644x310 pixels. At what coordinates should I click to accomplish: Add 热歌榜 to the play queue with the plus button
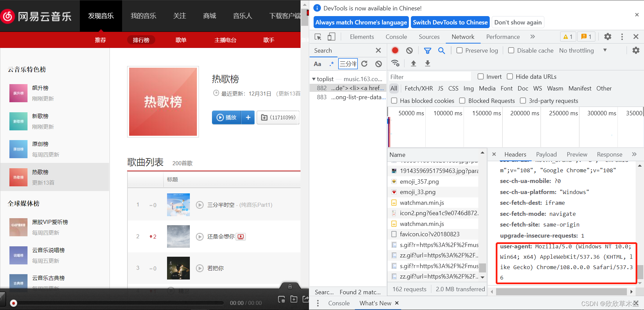(248, 117)
